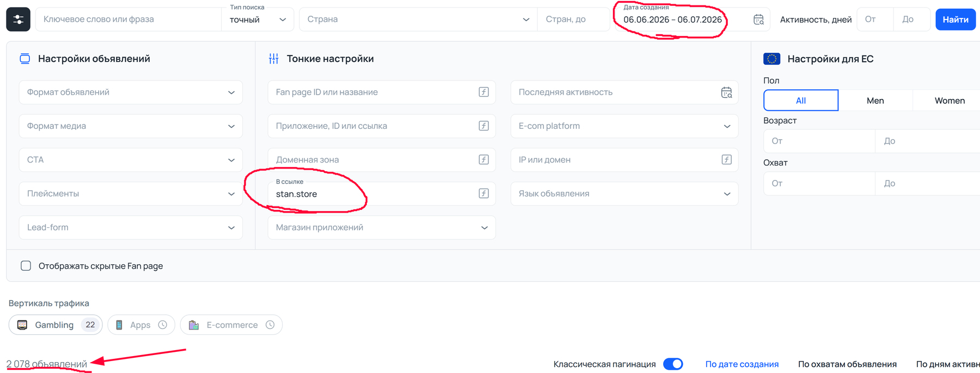The image size is (980, 373).
Task: Click the E-commerce shopping bag icon
Action: pyautogui.click(x=193, y=325)
